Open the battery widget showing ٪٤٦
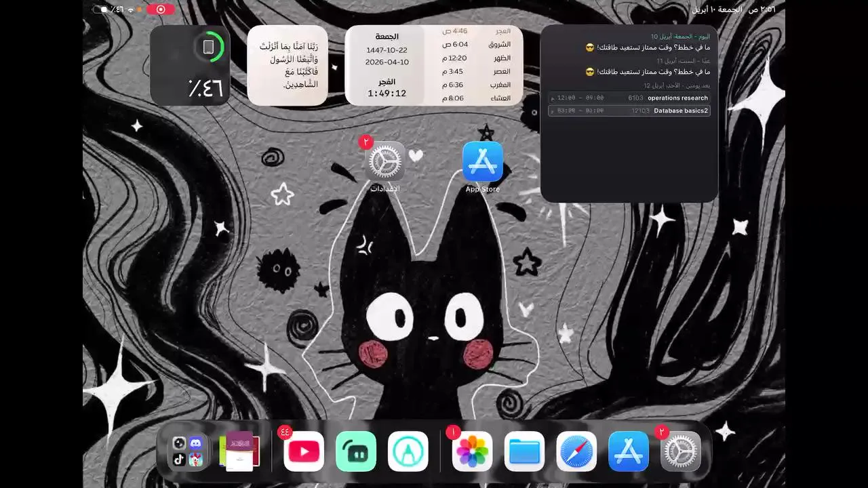Image resolution: width=868 pixels, height=488 pixels. tap(190, 65)
